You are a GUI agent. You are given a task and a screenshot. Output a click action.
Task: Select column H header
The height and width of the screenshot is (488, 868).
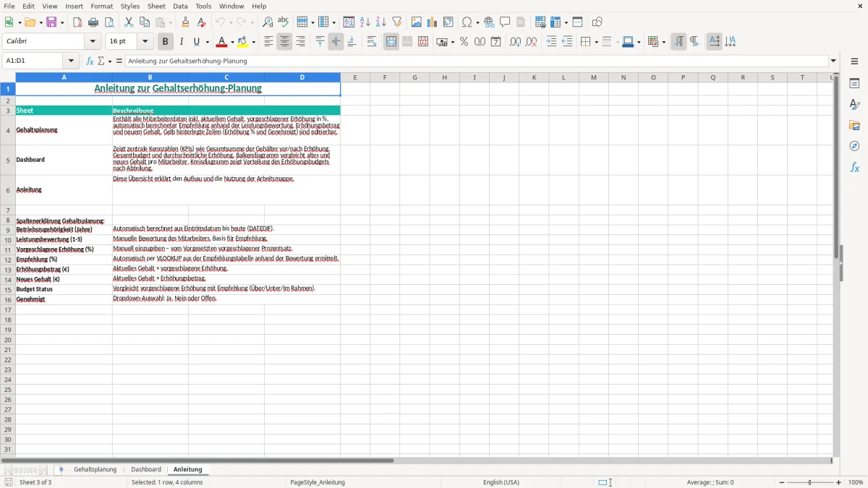click(x=444, y=77)
